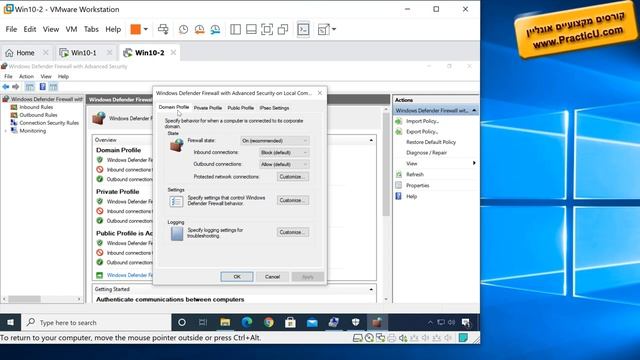
Task: Click the revert to snapshot icon
Action: [x=199, y=29]
